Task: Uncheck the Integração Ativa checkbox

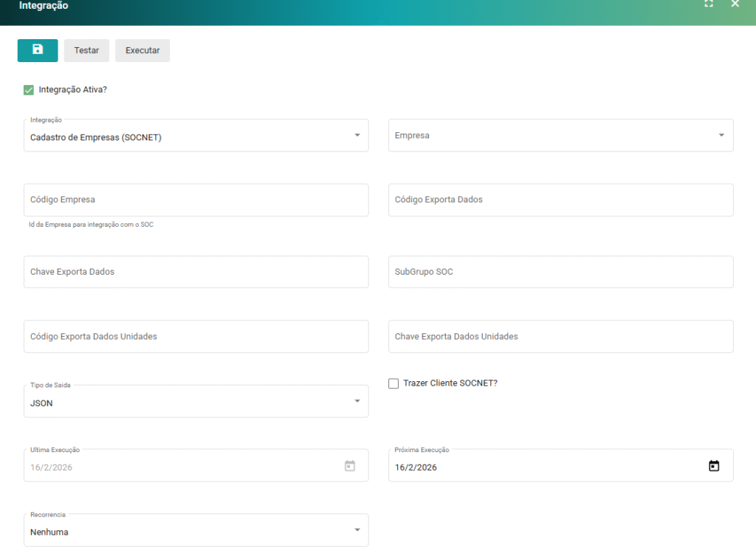Action: point(29,90)
